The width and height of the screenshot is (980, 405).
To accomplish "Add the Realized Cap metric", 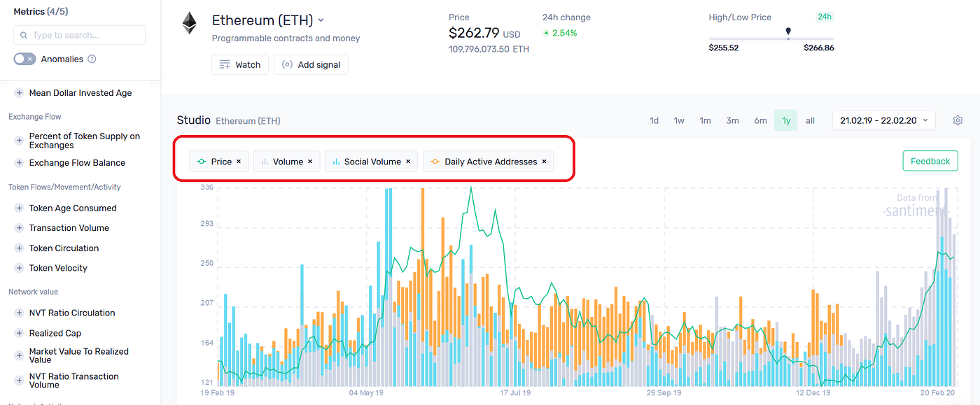I will pyautogui.click(x=19, y=334).
